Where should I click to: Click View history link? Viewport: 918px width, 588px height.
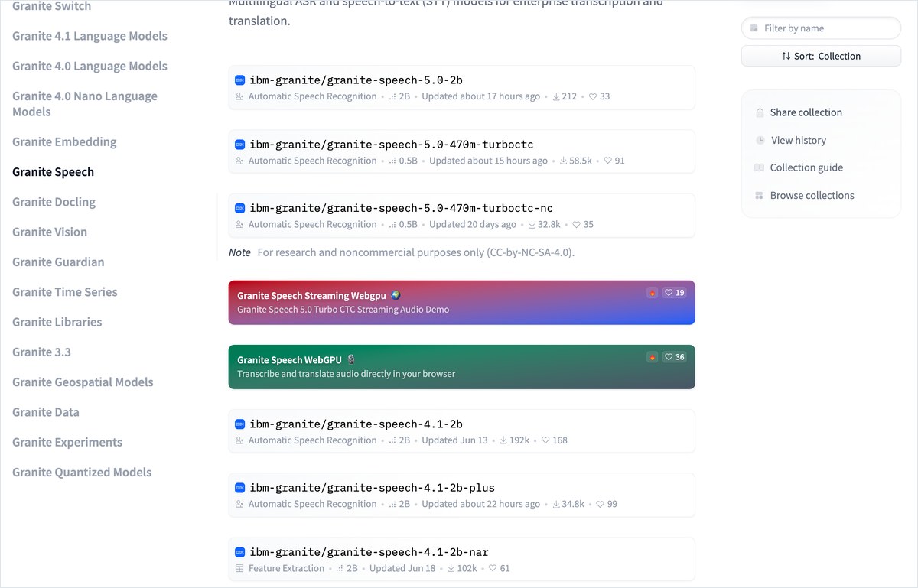(x=799, y=141)
